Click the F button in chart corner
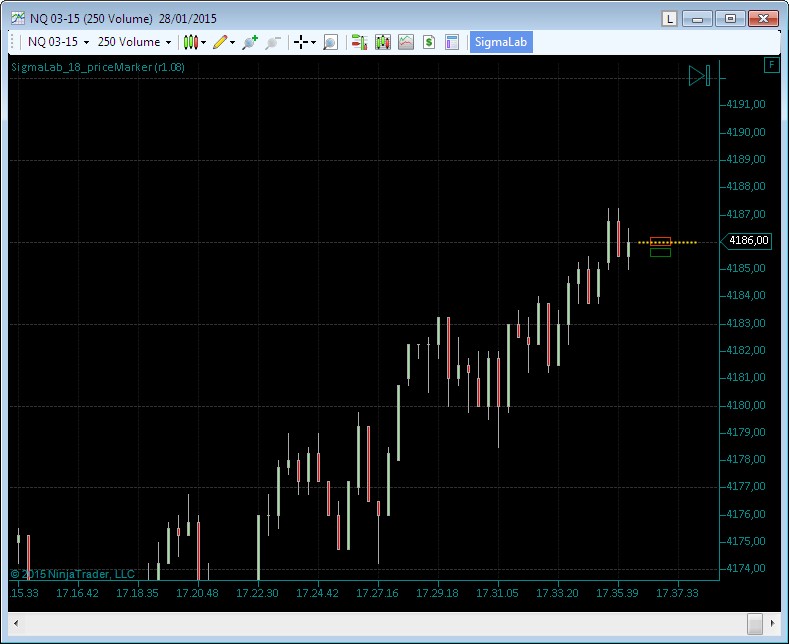 [771, 65]
